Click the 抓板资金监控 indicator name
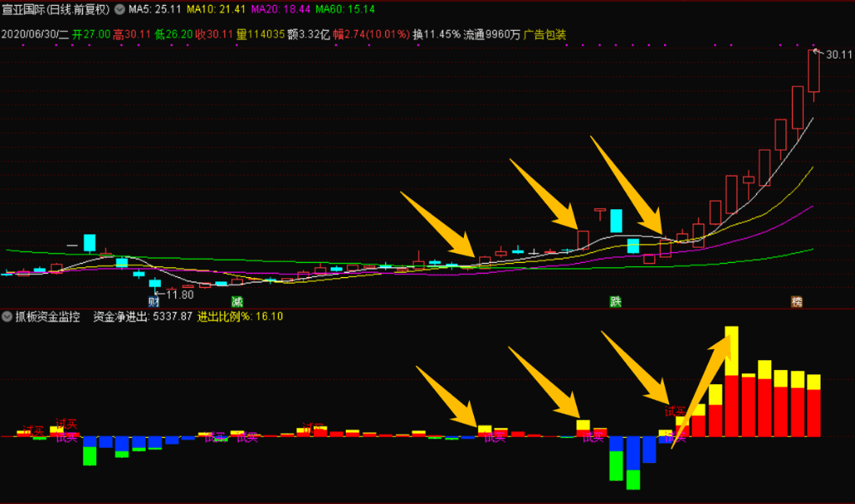 (x=48, y=316)
